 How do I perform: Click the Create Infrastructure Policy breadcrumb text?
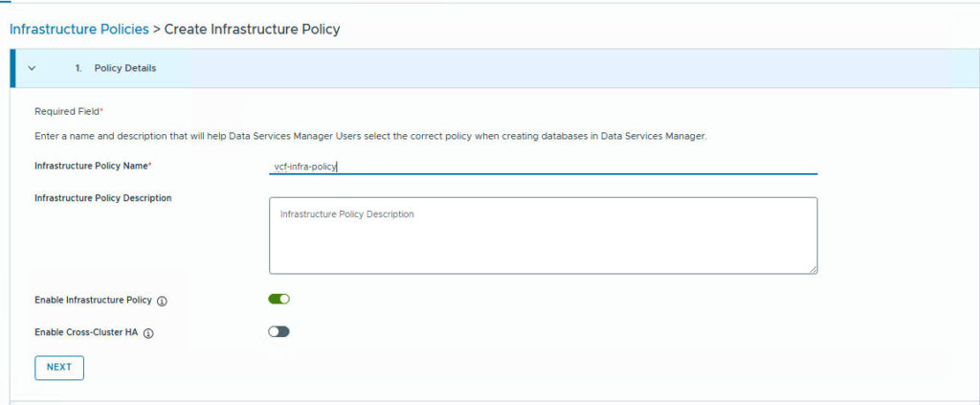[x=252, y=29]
